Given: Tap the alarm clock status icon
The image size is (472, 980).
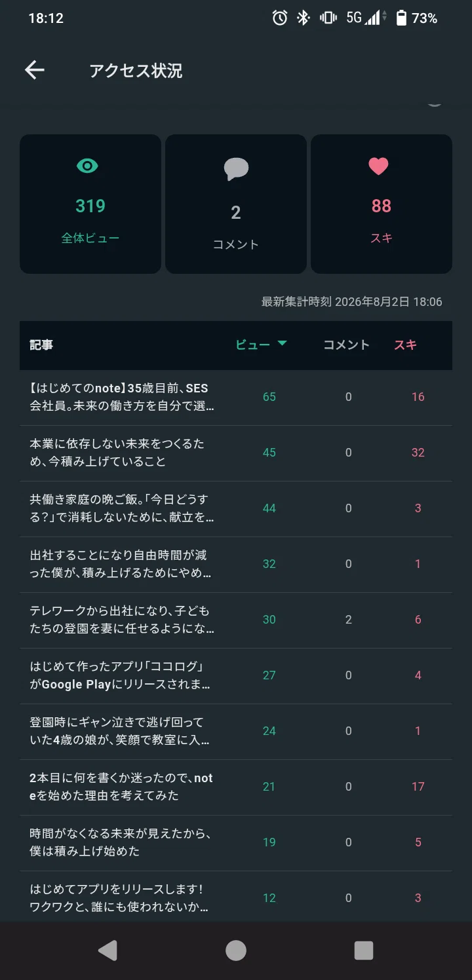Looking at the screenshot, I should click(280, 18).
